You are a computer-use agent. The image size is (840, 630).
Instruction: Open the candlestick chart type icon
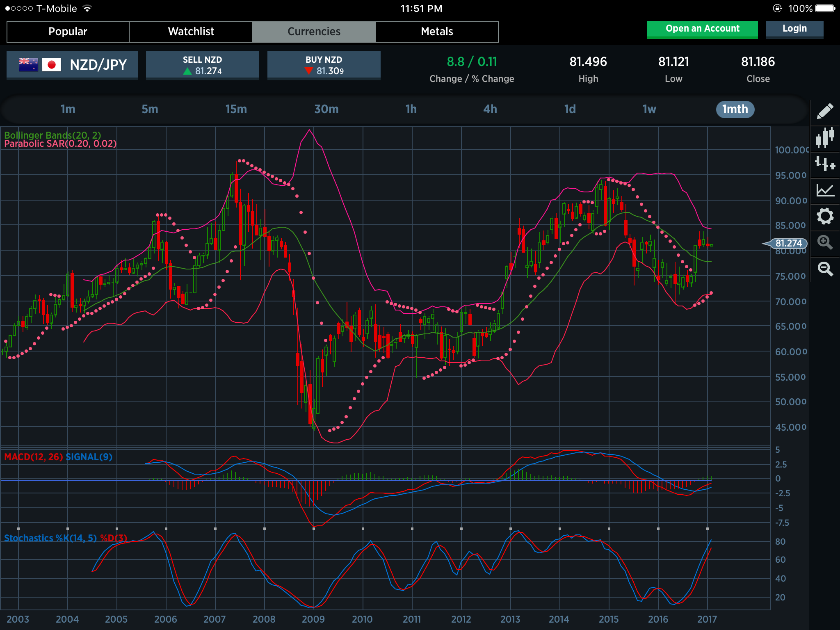(x=825, y=137)
